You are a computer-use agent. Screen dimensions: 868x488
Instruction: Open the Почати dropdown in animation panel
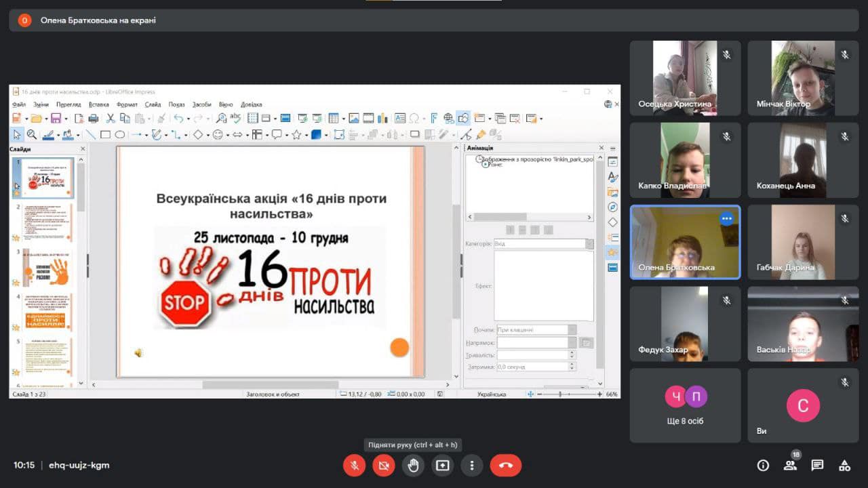572,329
